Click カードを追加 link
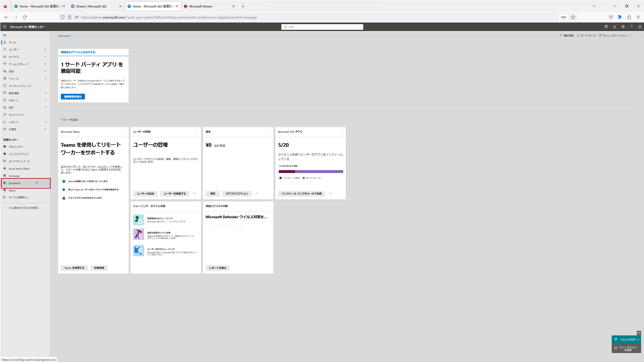The width and height of the screenshot is (644, 362). (x=69, y=120)
